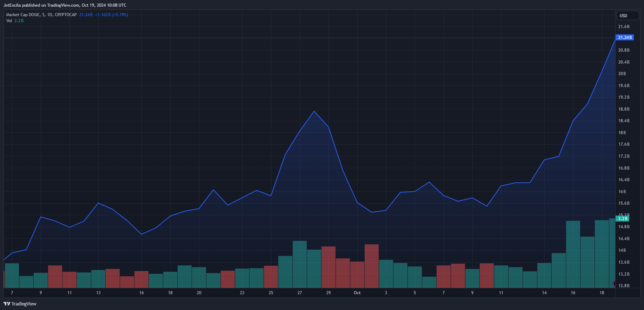Click the 20 date label on the time axis

tap(199, 293)
